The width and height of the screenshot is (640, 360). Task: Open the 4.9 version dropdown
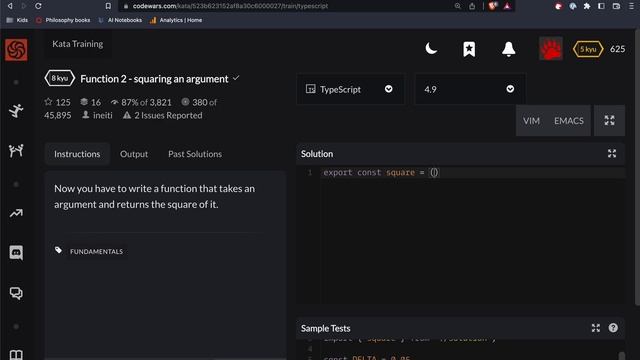[x=470, y=89]
